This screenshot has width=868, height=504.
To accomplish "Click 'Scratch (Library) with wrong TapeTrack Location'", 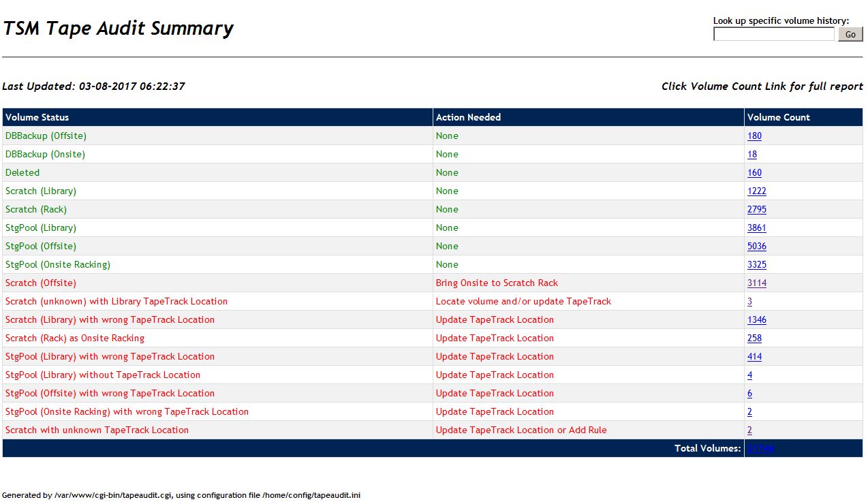I will point(110,320).
